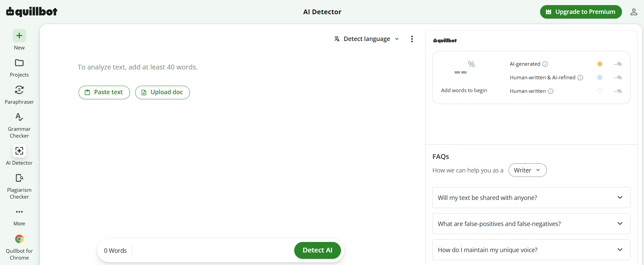This screenshot has width=644, height=265.
Task: Click the Upload doc button
Action: pos(163,92)
